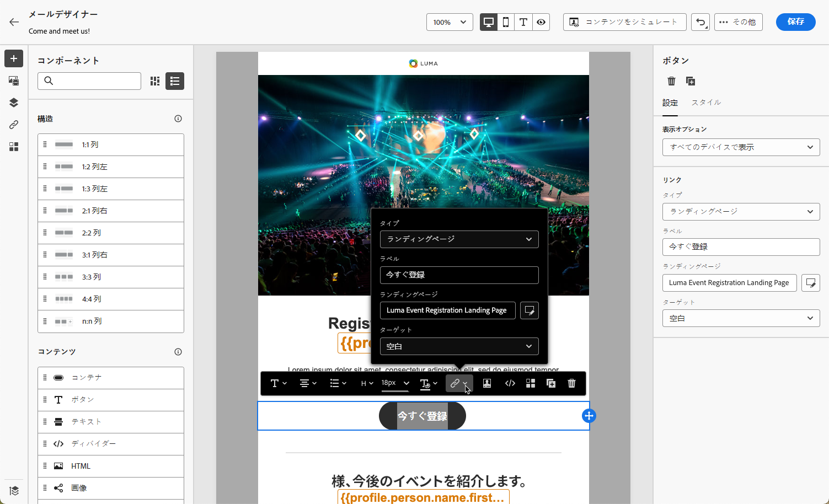The height and width of the screenshot is (504, 829).
Task: Click the popup's landing page name field
Action: coord(448,310)
